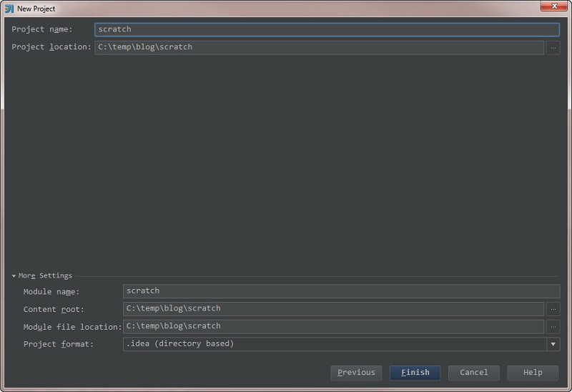Select the Module name input field

[342, 291]
